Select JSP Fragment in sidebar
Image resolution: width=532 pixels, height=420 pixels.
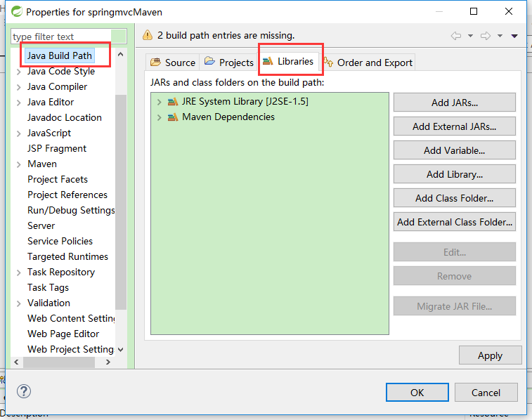pos(57,148)
